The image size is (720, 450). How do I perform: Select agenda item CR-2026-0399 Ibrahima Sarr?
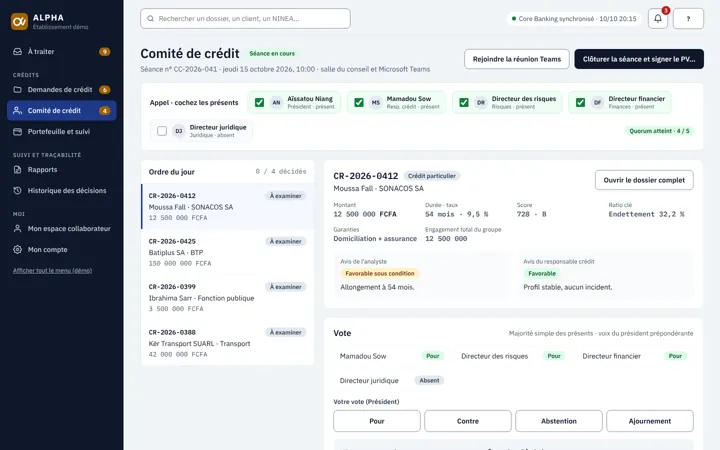pyautogui.click(x=228, y=298)
